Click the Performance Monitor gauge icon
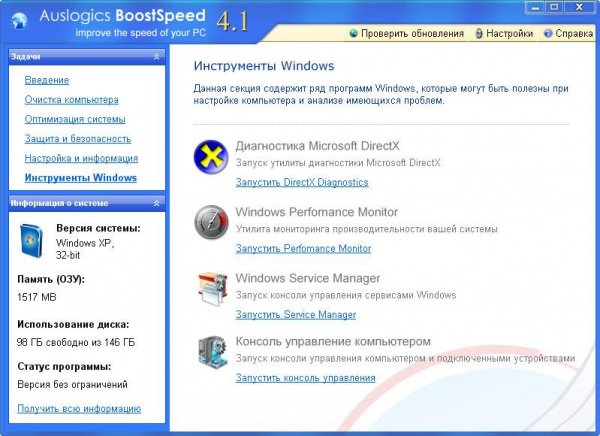This screenshot has height=436, width=600. tap(211, 222)
